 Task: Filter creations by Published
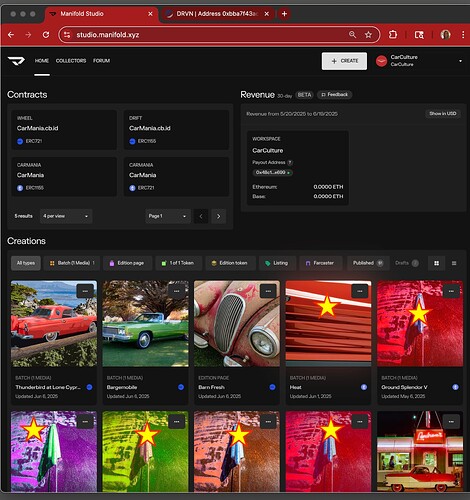click(368, 263)
